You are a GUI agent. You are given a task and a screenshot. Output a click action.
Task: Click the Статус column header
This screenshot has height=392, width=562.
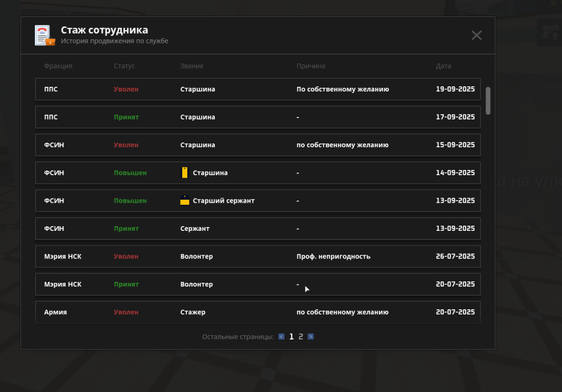point(124,66)
